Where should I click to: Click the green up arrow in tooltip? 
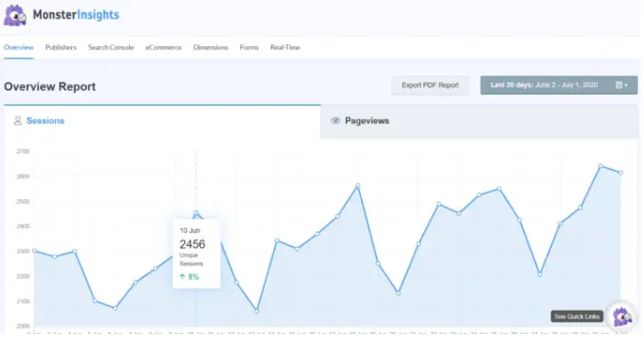(182, 277)
